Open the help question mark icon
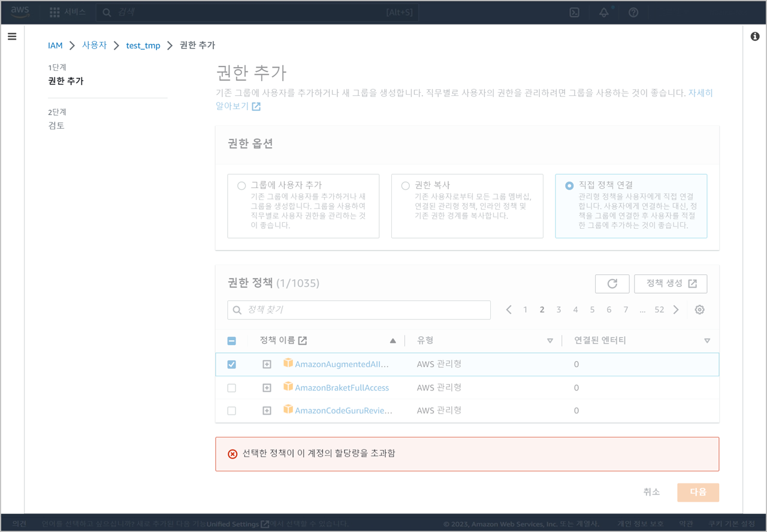 (x=633, y=13)
